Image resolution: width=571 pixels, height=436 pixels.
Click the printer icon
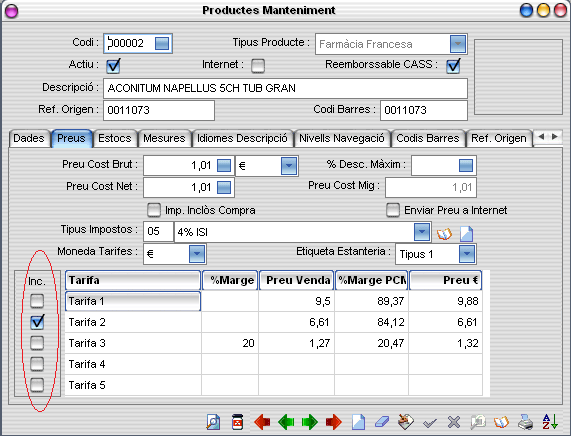tap(525, 422)
